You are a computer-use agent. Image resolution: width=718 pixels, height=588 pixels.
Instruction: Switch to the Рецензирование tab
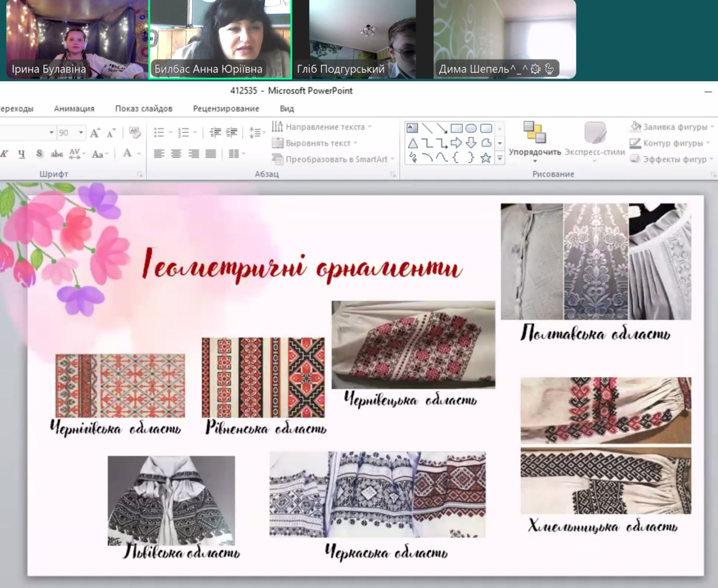click(226, 109)
